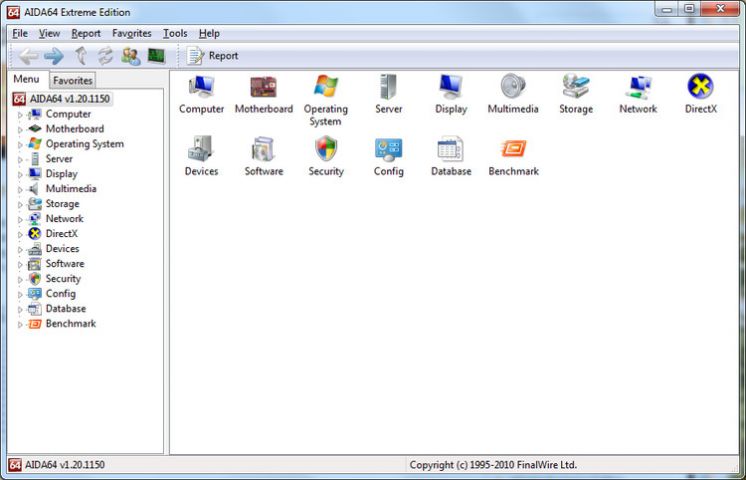Expand the Benchmark tree node
The image size is (746, 480).
(19, 324)
